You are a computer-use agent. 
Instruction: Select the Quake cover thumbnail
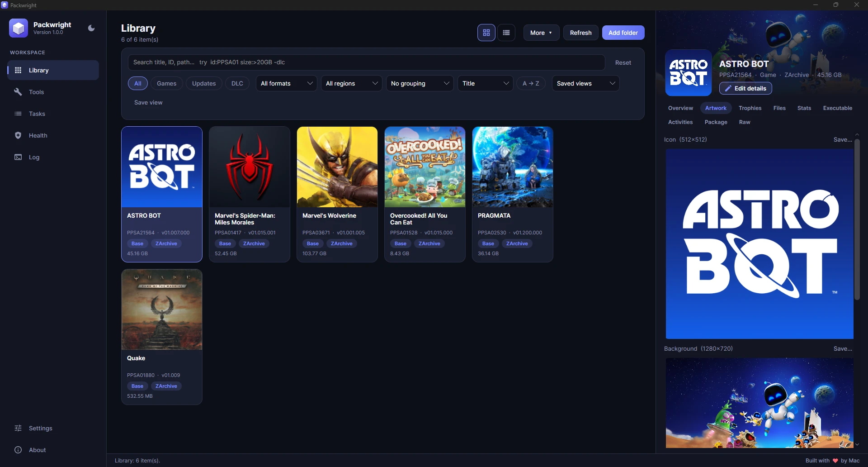click(x=162, y=310)
